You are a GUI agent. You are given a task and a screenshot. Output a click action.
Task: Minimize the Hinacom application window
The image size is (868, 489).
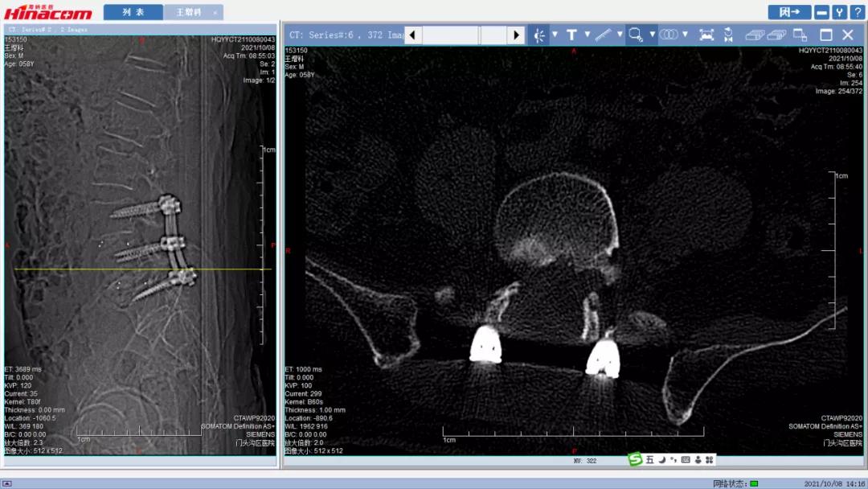822,12
